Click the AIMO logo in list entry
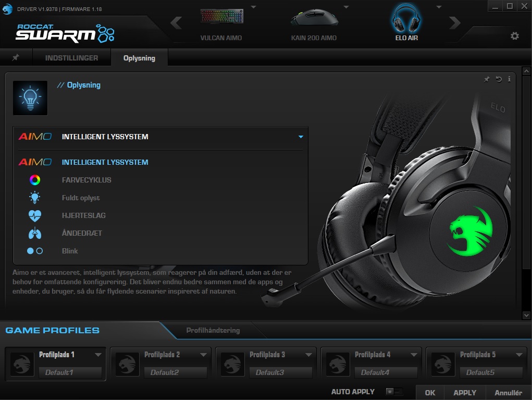Viewport: 532px width, 400px height. point(35,162)
